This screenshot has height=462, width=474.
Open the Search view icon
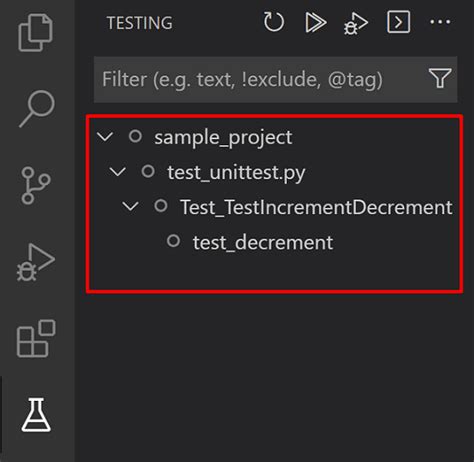(36, 108)
